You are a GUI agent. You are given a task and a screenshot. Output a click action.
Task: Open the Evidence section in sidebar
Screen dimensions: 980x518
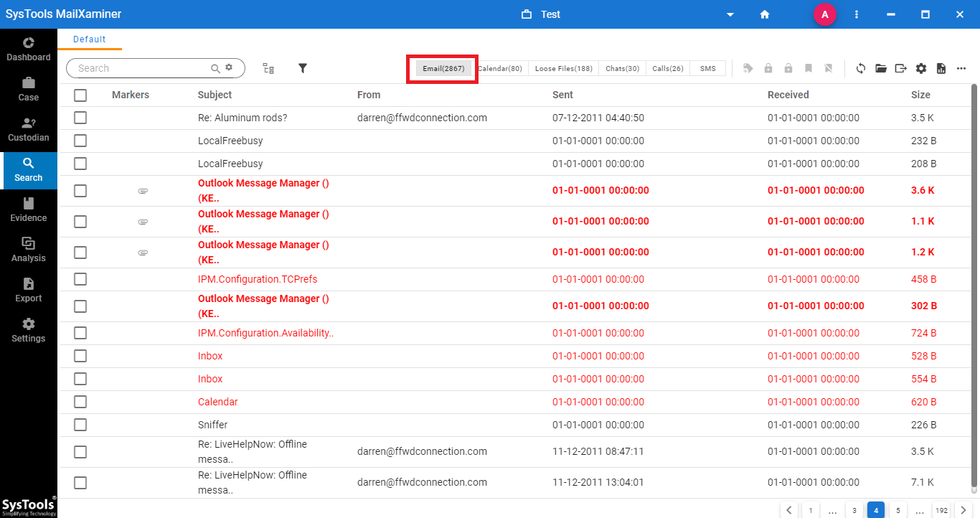[29, 209]
